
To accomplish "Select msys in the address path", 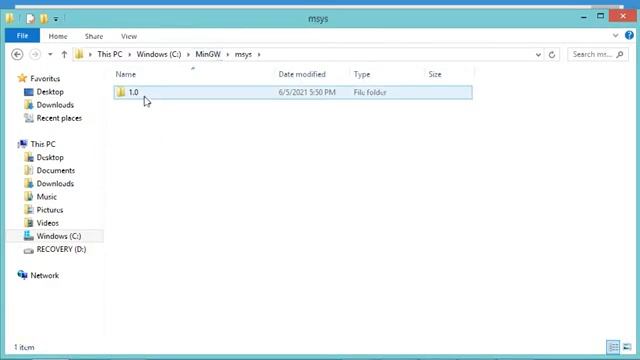I will 243,54.
